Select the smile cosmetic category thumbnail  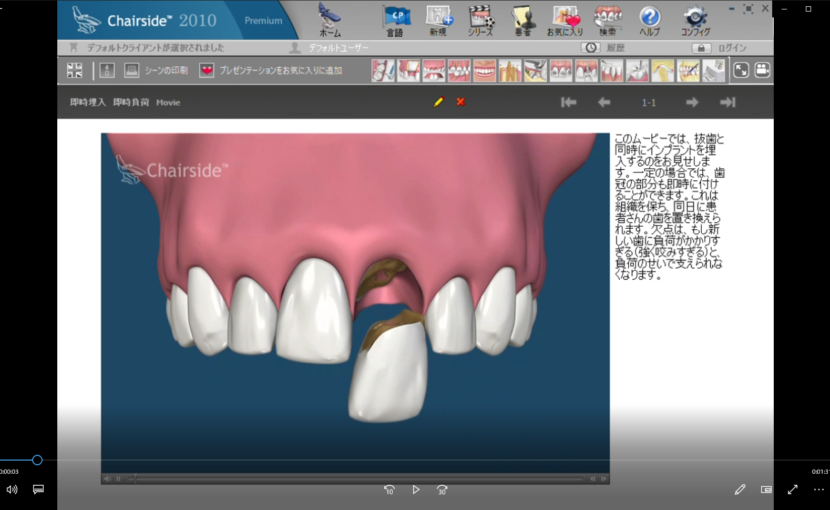click(485, 70)
